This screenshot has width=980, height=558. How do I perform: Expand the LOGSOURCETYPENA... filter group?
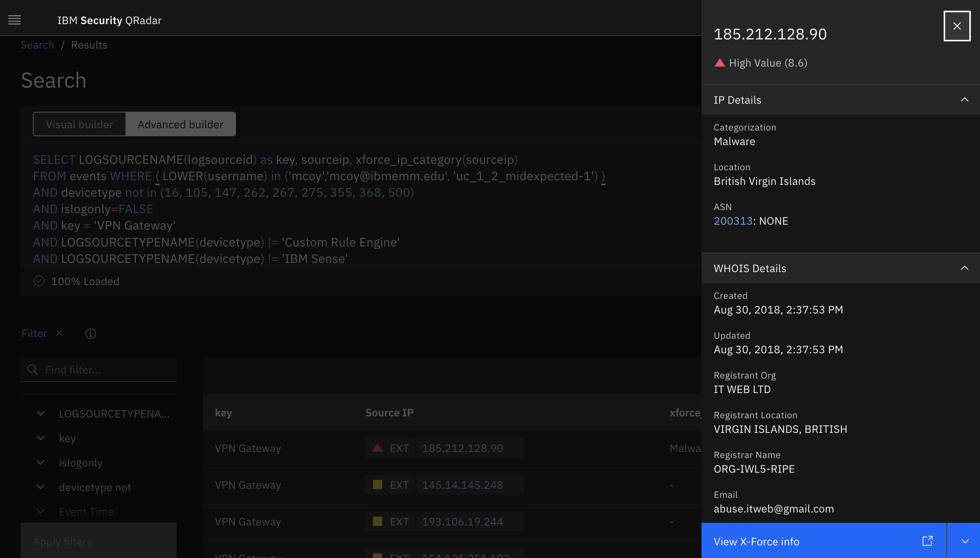pos(41,413)
